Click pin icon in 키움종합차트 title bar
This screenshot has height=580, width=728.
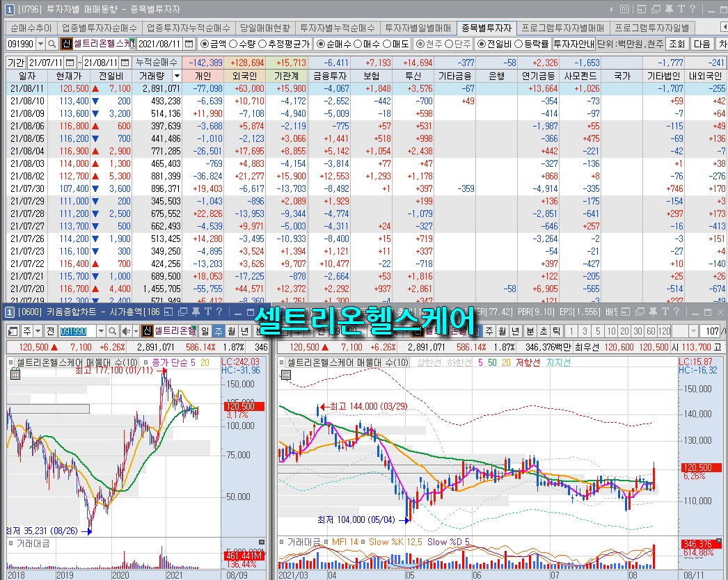click(x=196, y=312)
